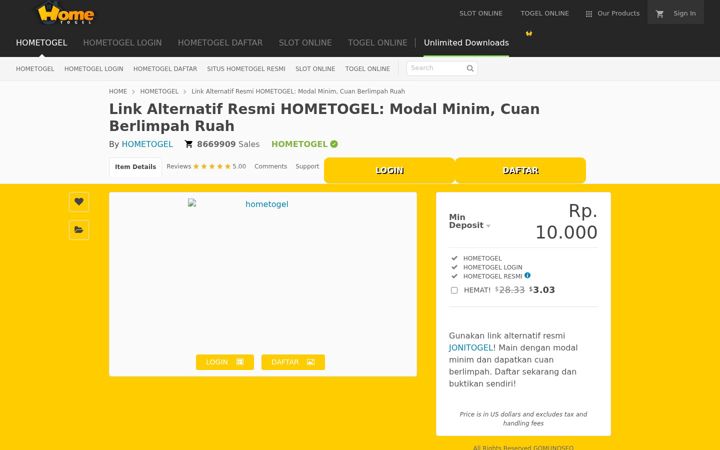720x450 pixels.
Task: Add item to favorites with heart icon
Action: pyautogui.click(x=79, y=202)
